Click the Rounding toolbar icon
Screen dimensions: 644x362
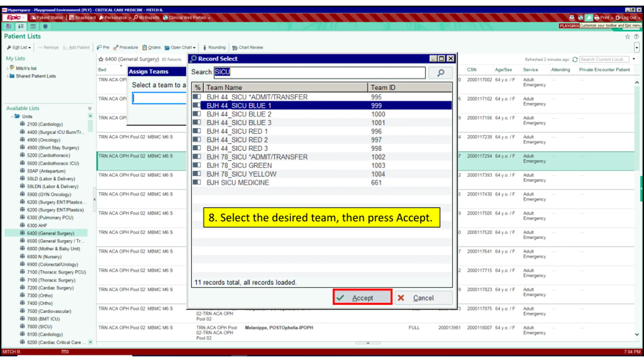click(214, 47)
